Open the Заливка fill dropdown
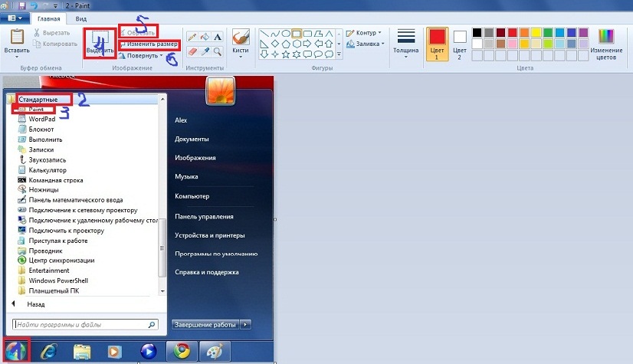Image resolution: width=633 pixels, height=364 pixels. point(366,44)
